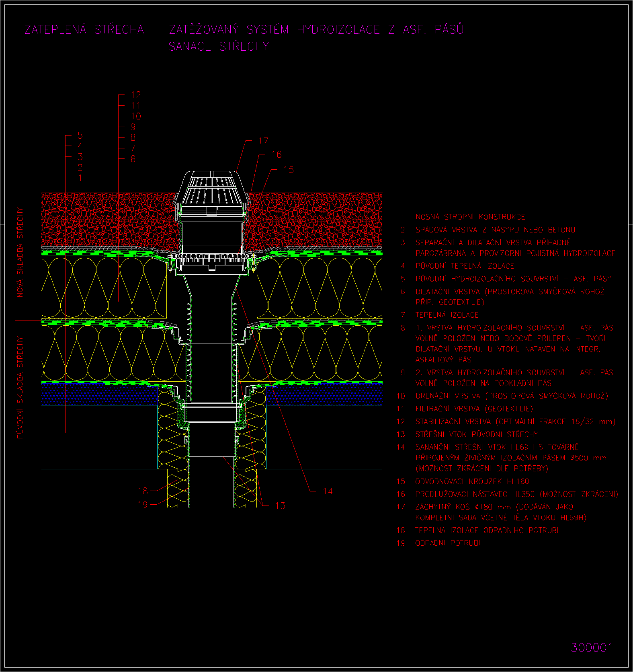The image size is (633, 672).
Task: Select layer callout number 1 on left leader
Action: (x=80, y=178)
